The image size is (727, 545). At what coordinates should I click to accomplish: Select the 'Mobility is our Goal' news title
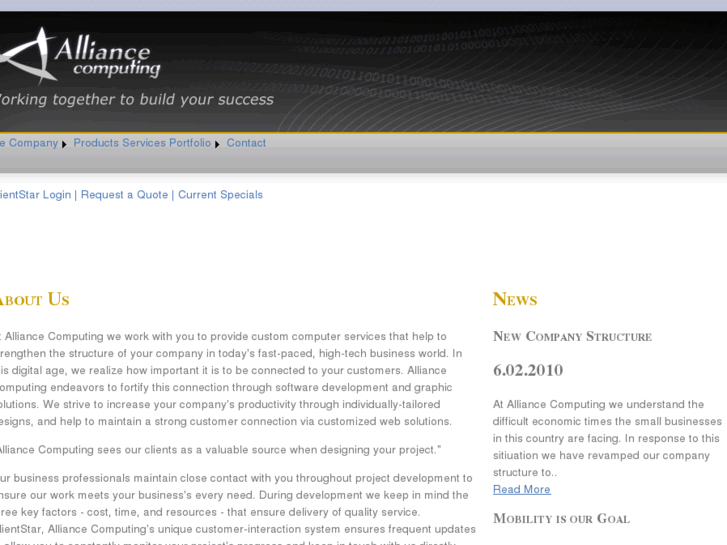pos(561,519)
